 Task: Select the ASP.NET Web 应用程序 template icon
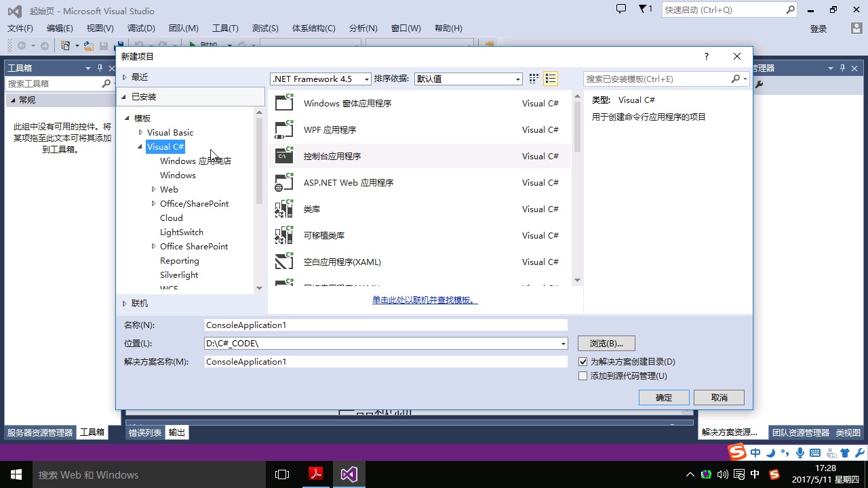point(284,182)
